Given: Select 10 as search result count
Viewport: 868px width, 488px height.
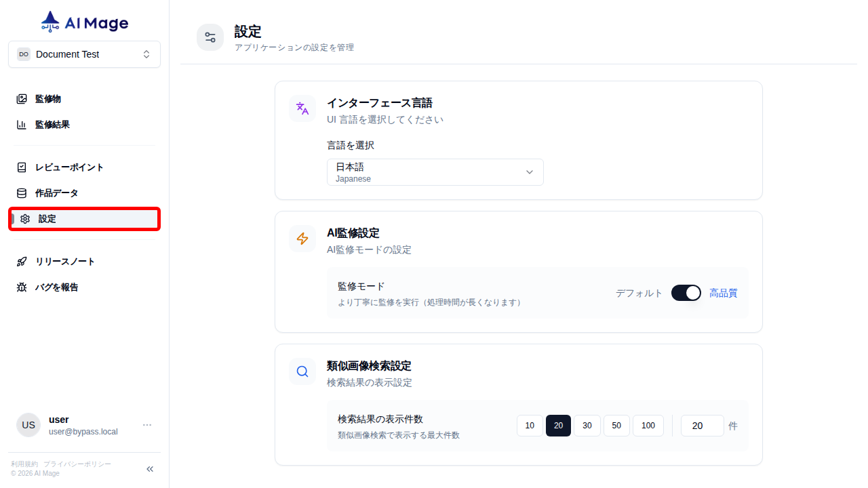Looking at the screenshot, I should 530,426.
